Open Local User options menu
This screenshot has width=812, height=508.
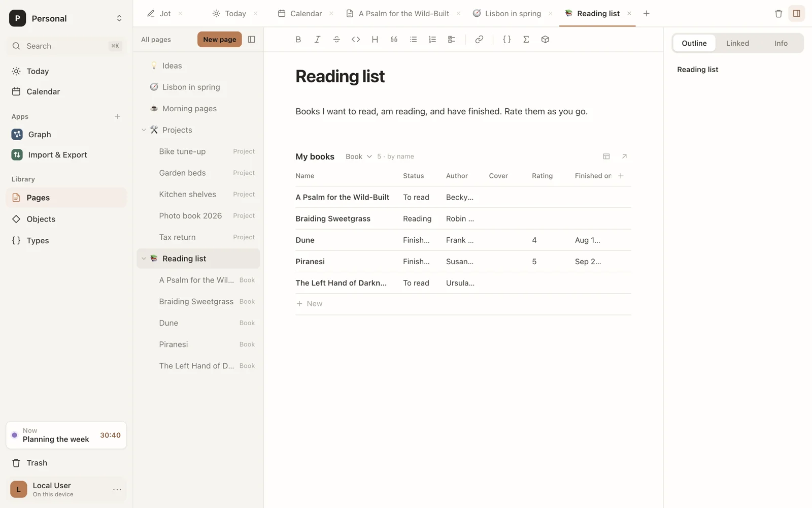tap(117, 490)
